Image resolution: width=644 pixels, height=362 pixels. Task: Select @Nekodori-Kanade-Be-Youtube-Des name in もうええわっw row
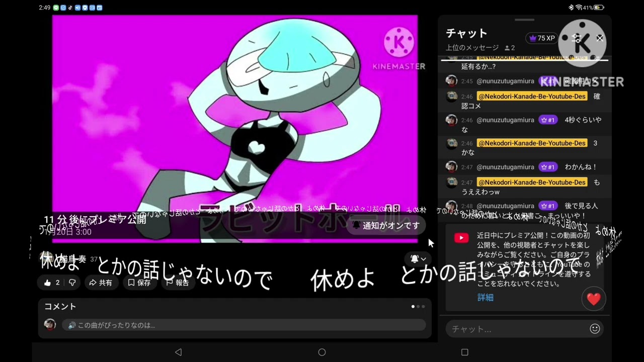click(x=532, y=182)
